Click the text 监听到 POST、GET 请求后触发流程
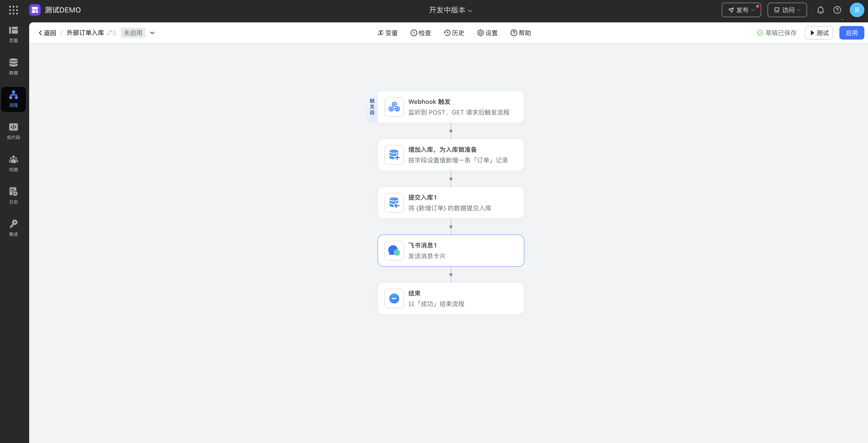 click(458, 112)
